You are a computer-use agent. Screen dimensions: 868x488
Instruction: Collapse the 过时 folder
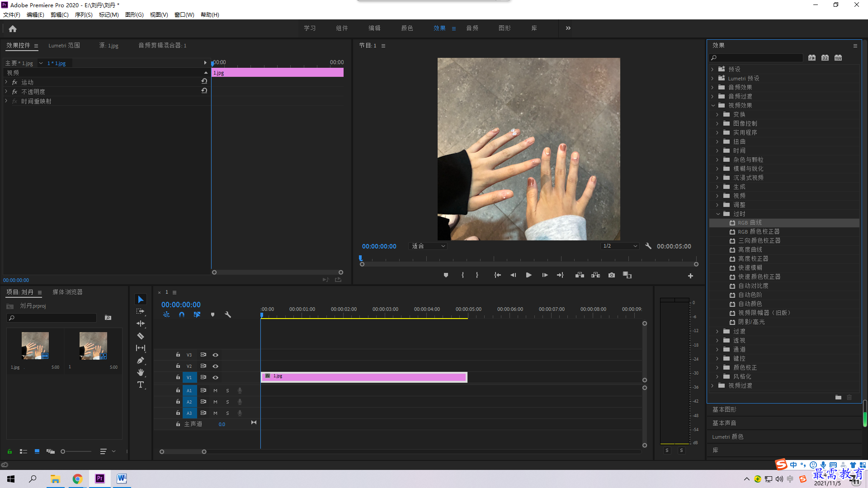(x=718, y=214)
